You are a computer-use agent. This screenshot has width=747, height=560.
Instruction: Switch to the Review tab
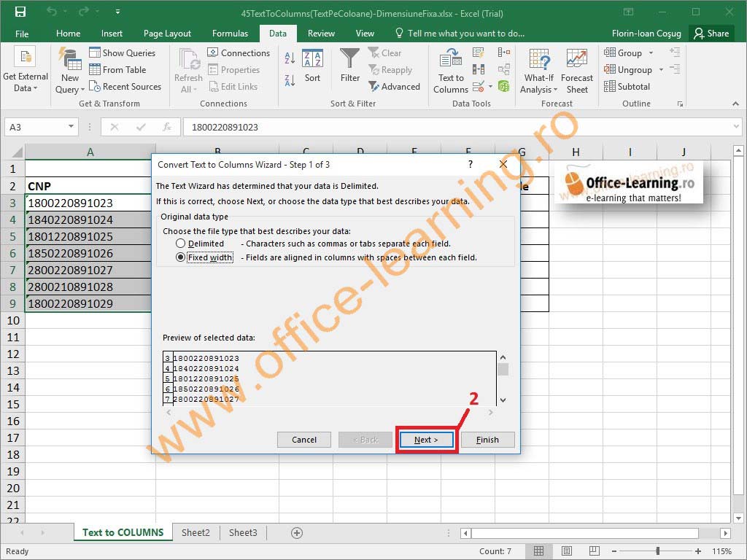321,34
